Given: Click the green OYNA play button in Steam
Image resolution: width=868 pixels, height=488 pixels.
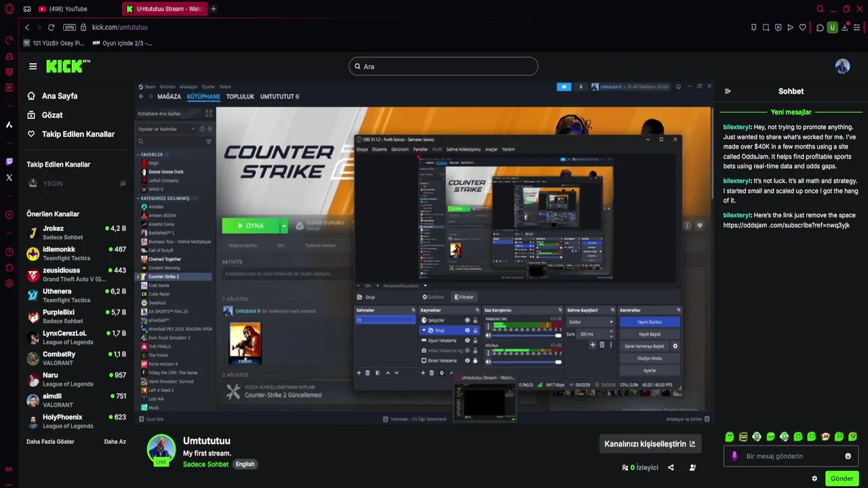Looking at the screenshot, I should pos(250,226).
